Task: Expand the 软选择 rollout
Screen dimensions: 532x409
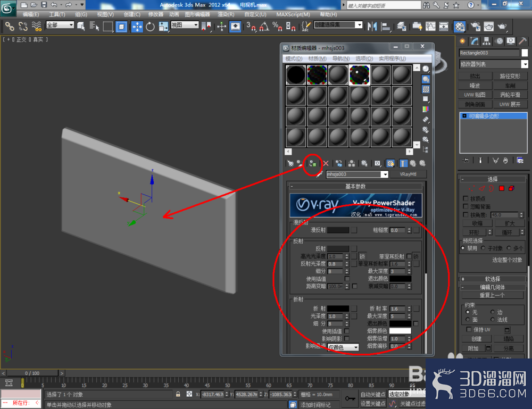Action: coord(492,279)
